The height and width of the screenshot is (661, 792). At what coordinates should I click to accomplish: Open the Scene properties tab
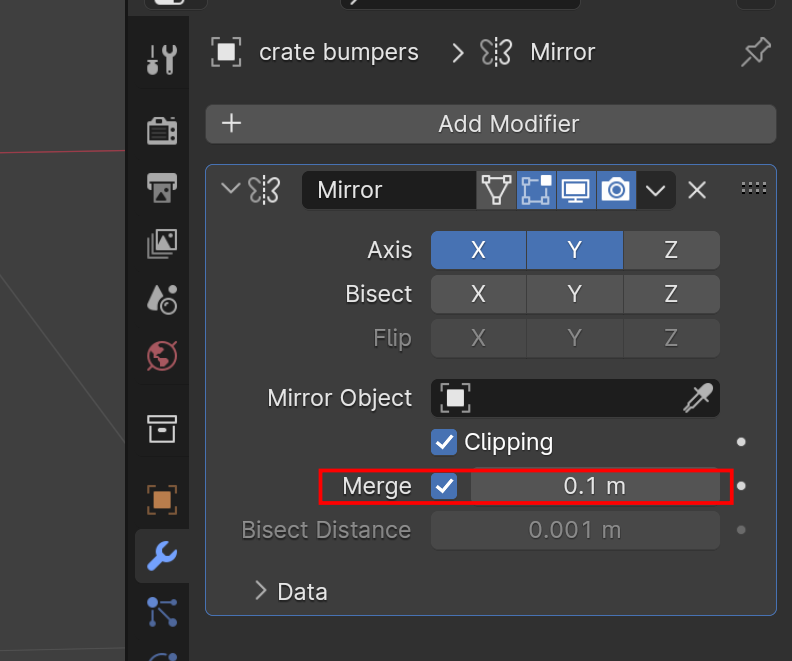pyautogui.click(x=162, y=298)
